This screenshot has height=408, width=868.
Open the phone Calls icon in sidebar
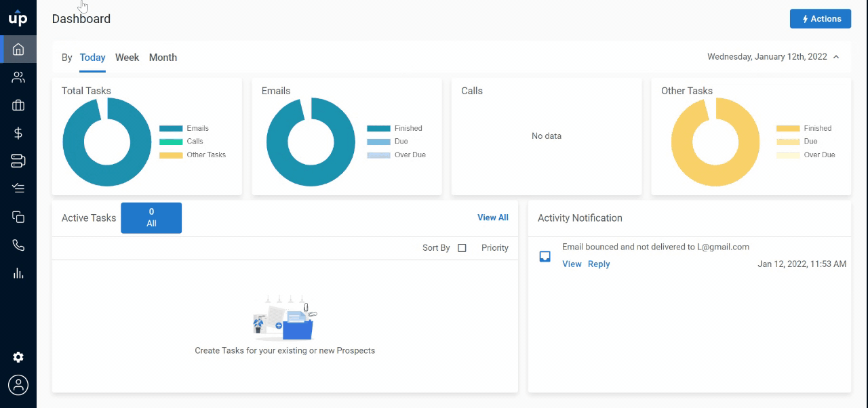(x=18, y=245)
